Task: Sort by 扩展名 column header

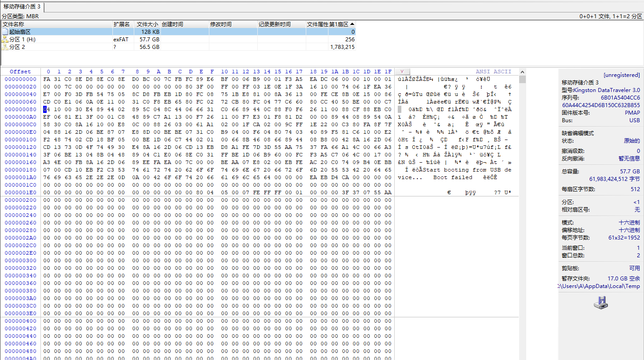Action: click(121, 24)
